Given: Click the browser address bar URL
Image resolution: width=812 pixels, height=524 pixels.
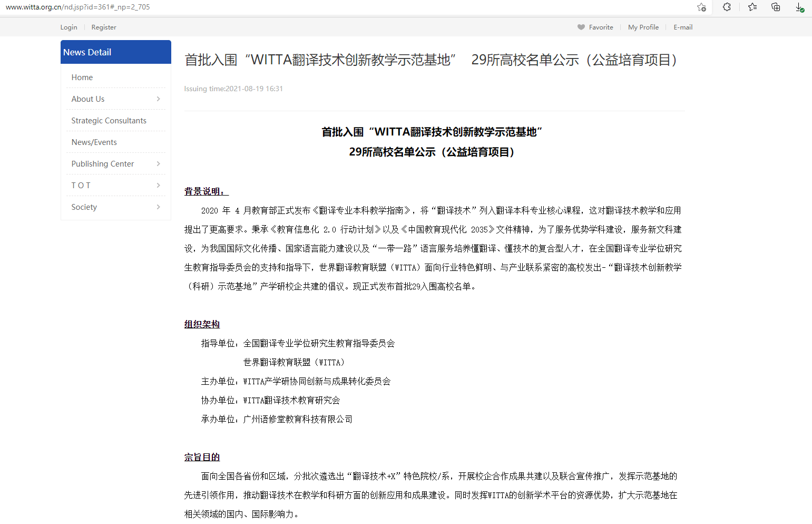Looking at the screenshot, I should (x=78, y=7).
